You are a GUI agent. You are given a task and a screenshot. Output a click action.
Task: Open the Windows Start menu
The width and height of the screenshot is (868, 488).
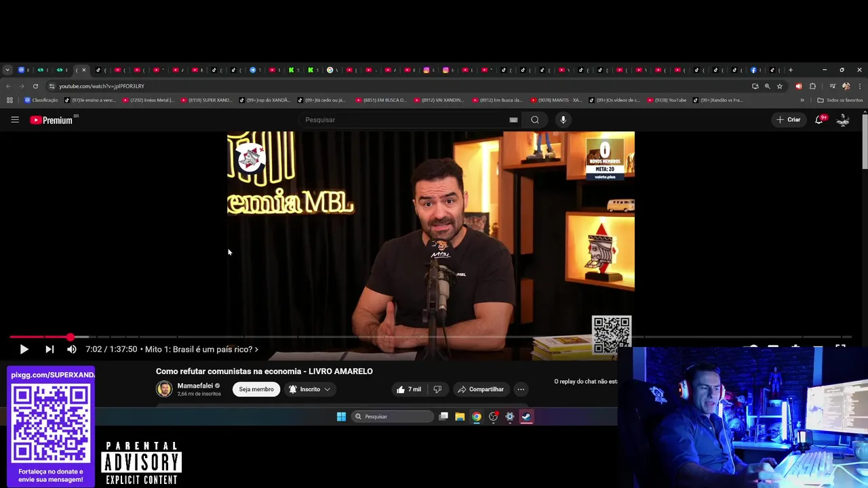341,417
